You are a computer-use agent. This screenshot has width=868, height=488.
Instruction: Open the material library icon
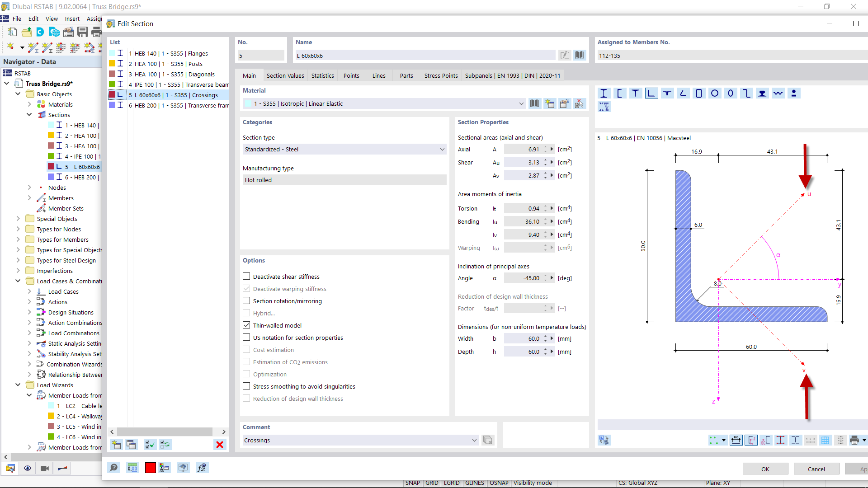pos(534,103)
